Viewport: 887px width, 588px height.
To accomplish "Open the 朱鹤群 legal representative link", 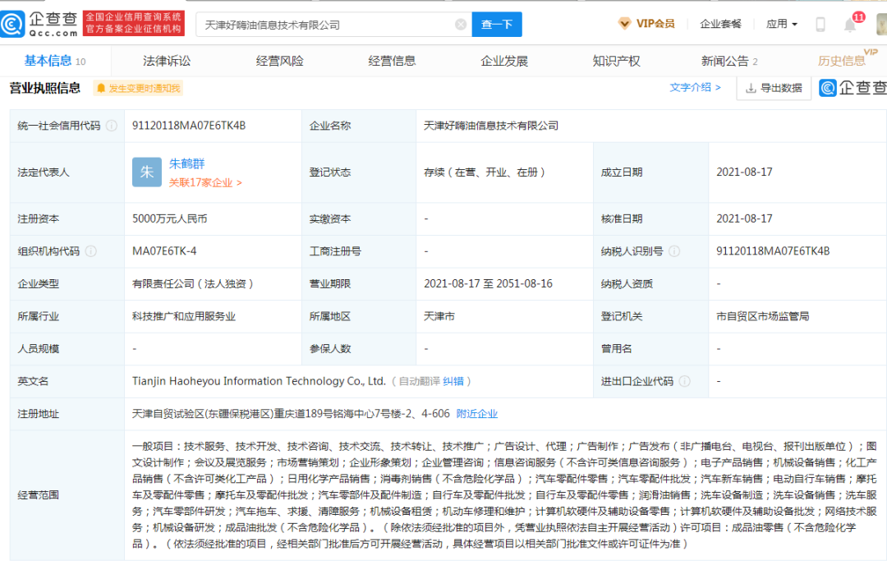I will 186,163.
